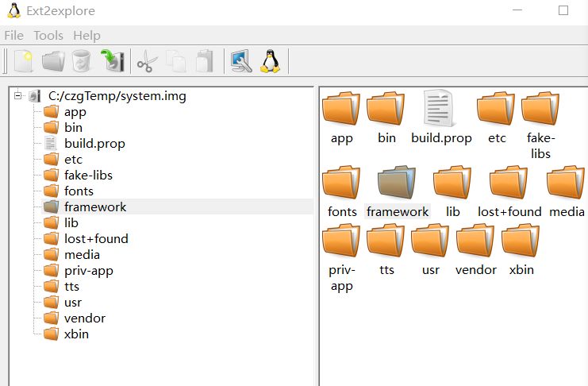Select the media folder in tree
Viewport: 588px width, 386px height.
pos(82,255)
